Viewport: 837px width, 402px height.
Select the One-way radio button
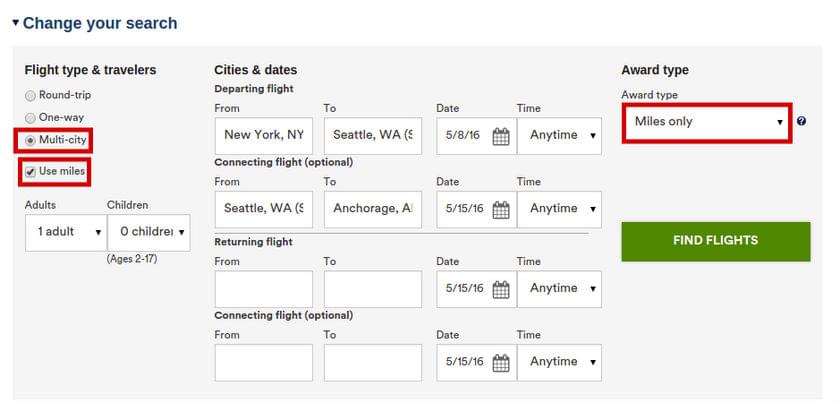point(30,118)
